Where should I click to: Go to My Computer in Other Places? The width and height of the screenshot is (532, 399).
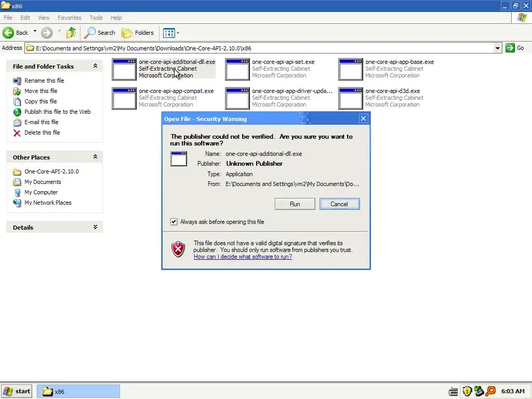[x=41, y=192]
